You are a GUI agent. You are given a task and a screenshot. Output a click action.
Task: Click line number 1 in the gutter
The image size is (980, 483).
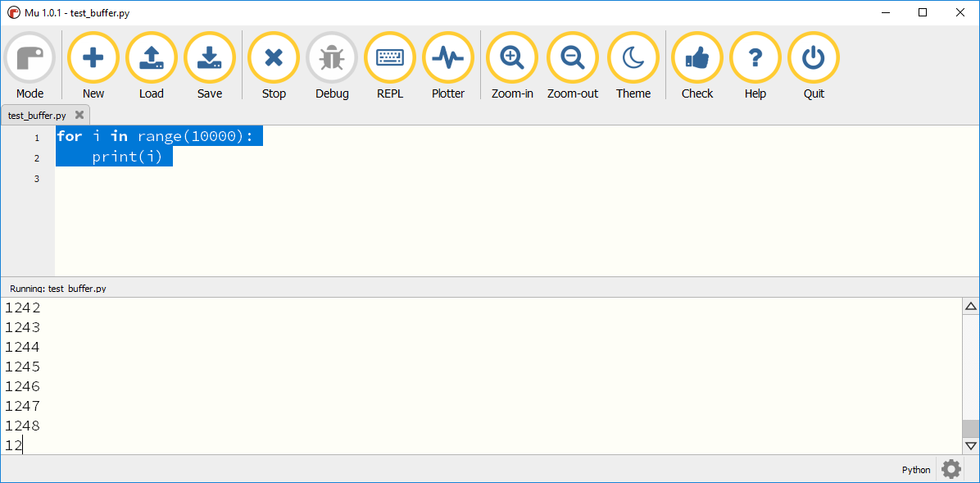pyautogui.click(x=37, y=138)
